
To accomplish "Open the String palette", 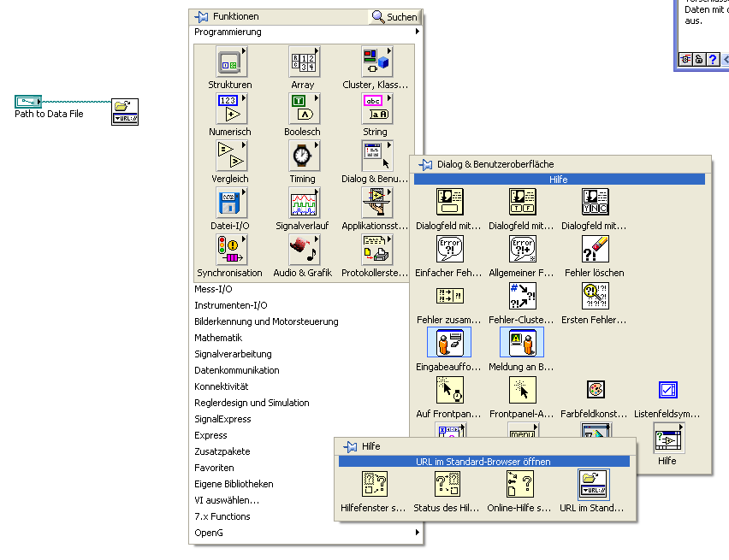I will click(376, 109).
